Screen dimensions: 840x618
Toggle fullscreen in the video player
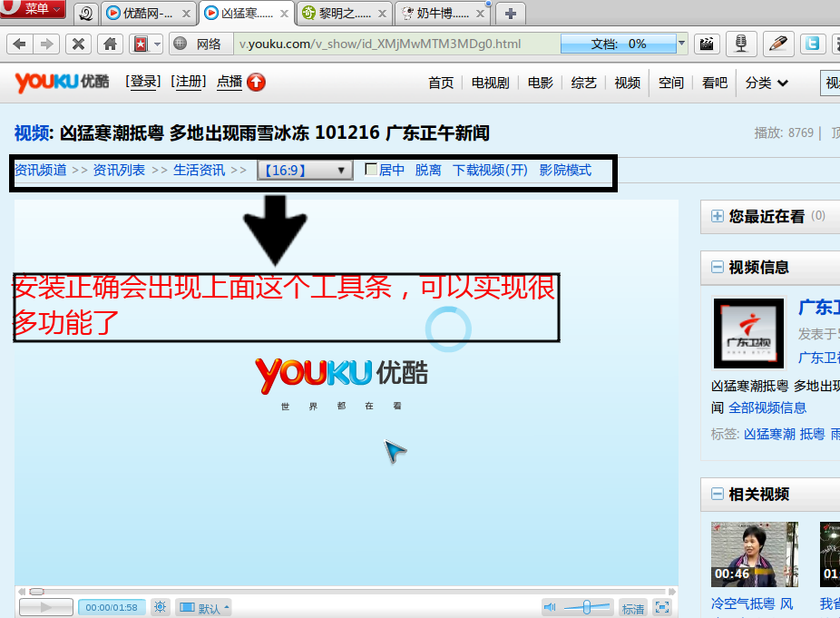[663, 608]
